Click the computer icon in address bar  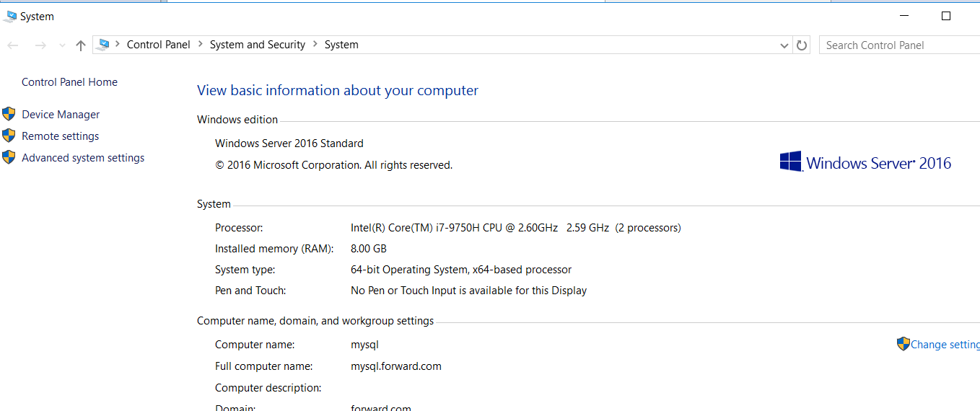coord(104,44)
